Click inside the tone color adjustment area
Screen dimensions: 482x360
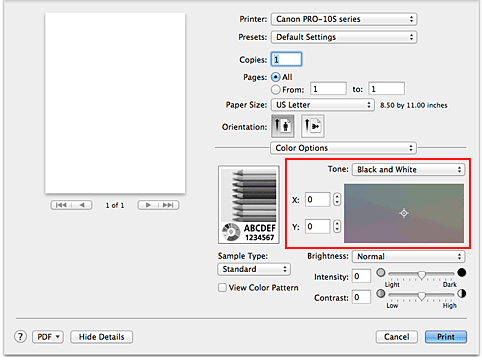pos(404,213)
